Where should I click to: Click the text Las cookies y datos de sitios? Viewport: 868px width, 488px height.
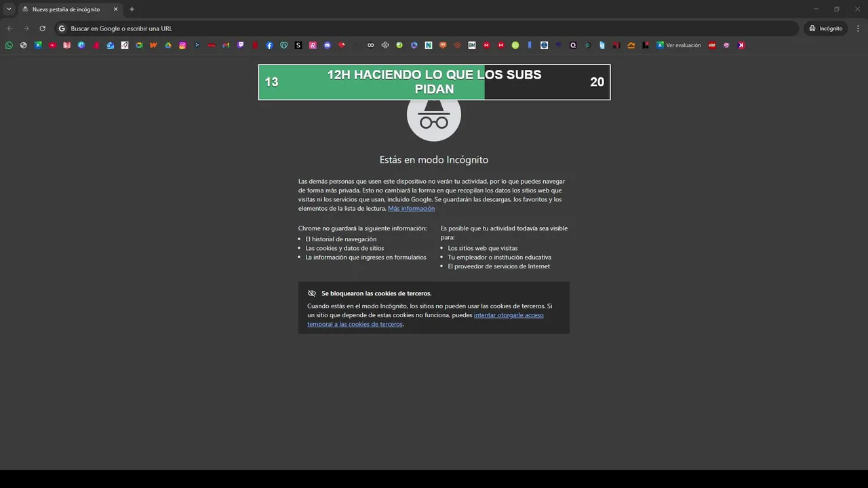344,248
